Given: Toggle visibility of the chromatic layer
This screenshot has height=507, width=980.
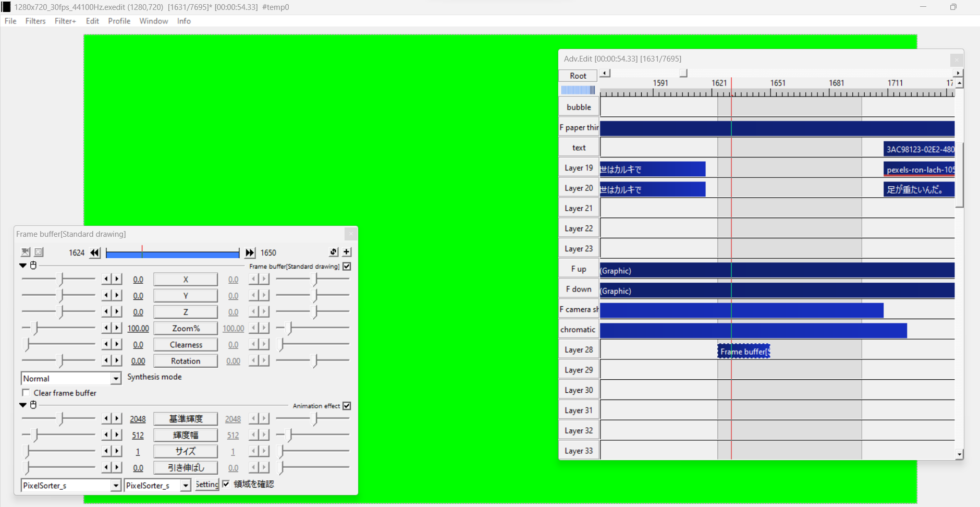Looking at the screenshot, I should click(579, 330).
